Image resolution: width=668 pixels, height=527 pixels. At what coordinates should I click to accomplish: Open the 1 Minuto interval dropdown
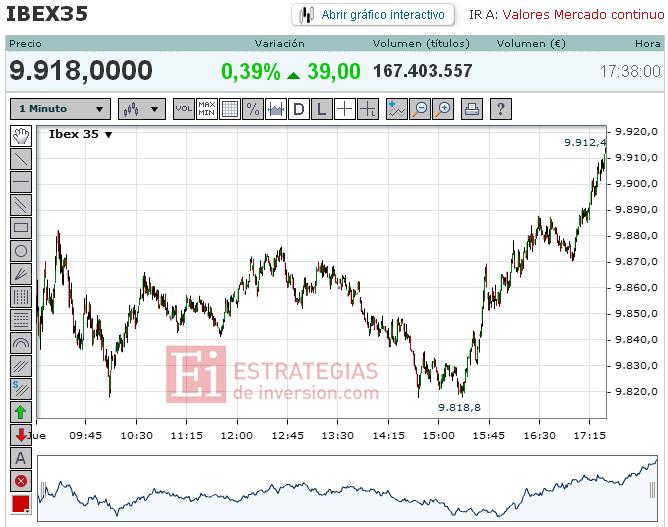pyautogui.click(x=60, y=109)
